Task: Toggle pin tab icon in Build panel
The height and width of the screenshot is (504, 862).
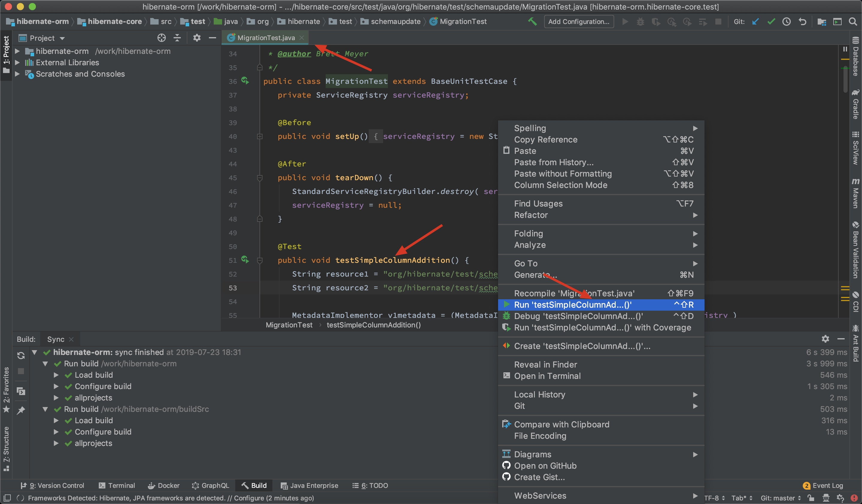Action: click(21, 410)
